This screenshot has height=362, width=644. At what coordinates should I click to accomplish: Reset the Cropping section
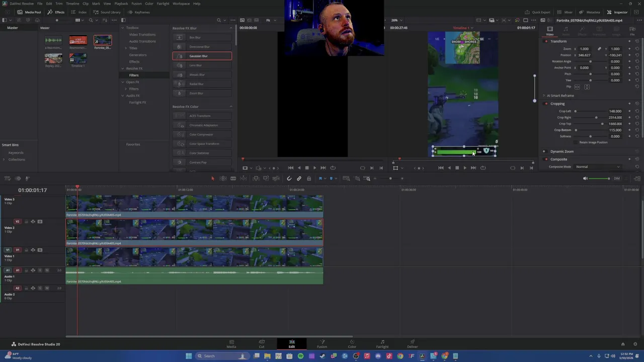(637, 104)
